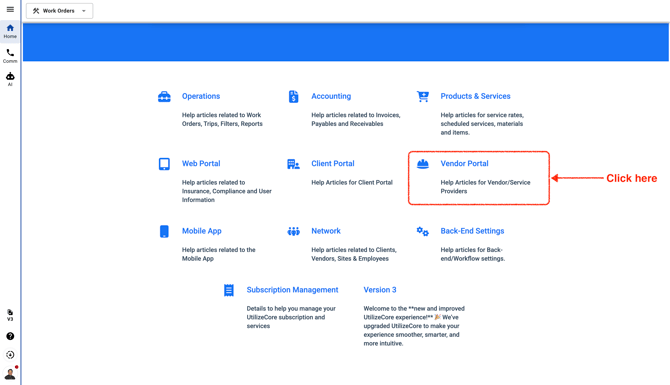
Task: Open Products & Services help link
Action: point(475,96)
